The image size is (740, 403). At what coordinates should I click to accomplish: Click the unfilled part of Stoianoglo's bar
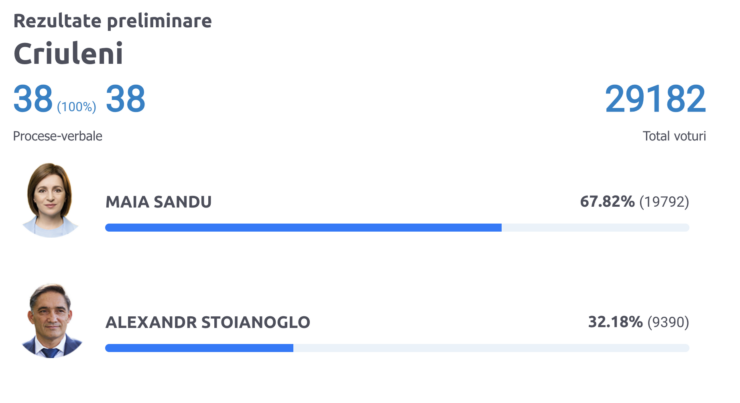491,348
